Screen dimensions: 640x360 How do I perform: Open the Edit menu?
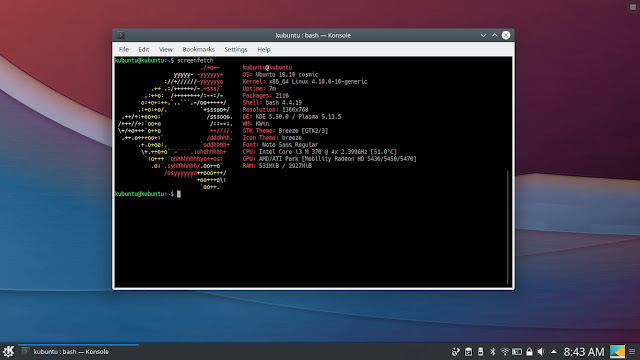tap(143, 49)
